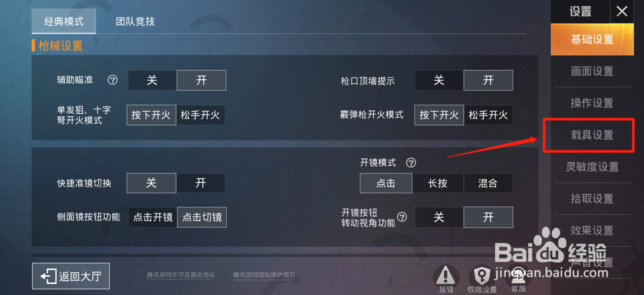Image resolution: width=644 pixels, height=295 pixels.
Task: Open the 客服 customer service icon
Action: click(x=518, y=275)
